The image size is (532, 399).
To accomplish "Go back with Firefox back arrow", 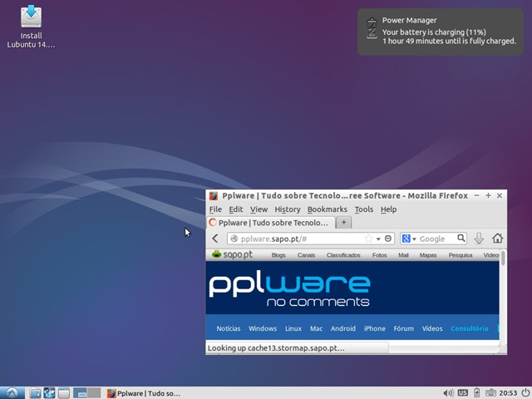I will (215, 239).
